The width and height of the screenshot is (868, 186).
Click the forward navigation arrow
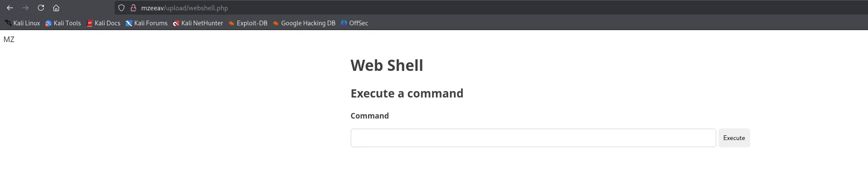[25, 8]
